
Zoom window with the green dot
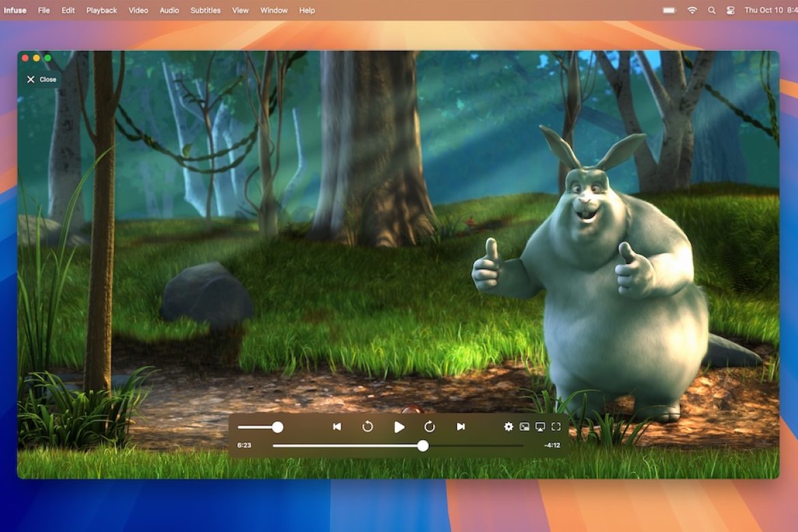pos(47,58)
